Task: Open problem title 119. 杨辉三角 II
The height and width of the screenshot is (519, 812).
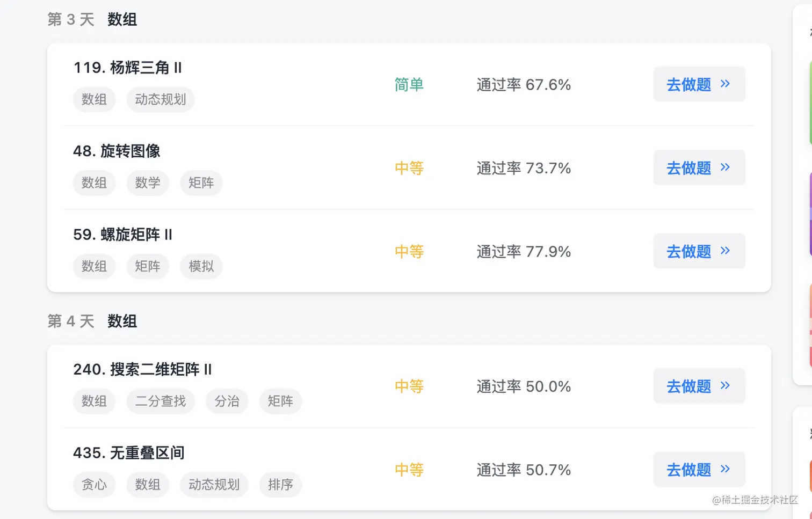Action: click(127, 68)
